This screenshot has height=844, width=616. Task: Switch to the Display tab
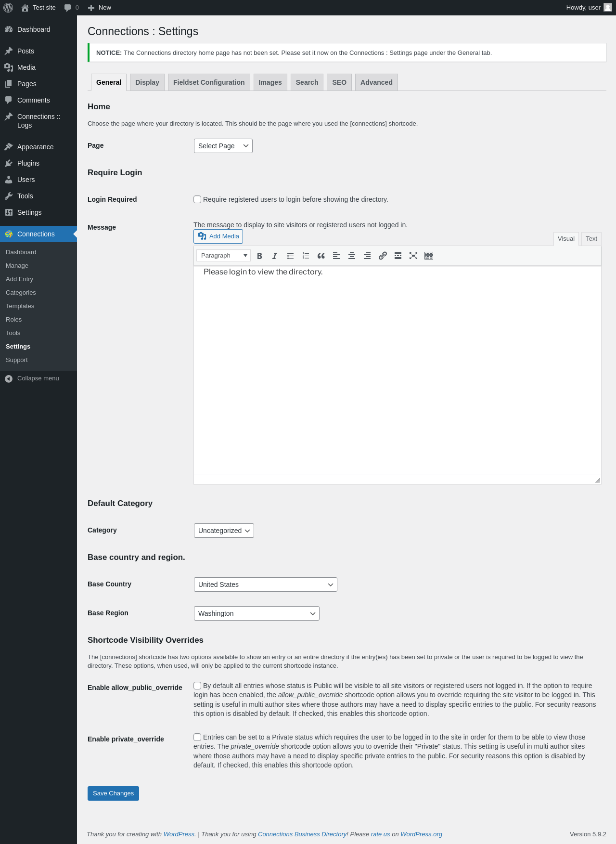pos(147,82)
